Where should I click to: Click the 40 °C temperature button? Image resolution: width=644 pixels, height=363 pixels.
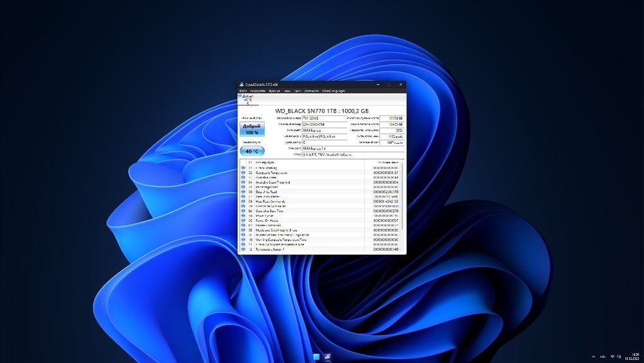(252, 152)
